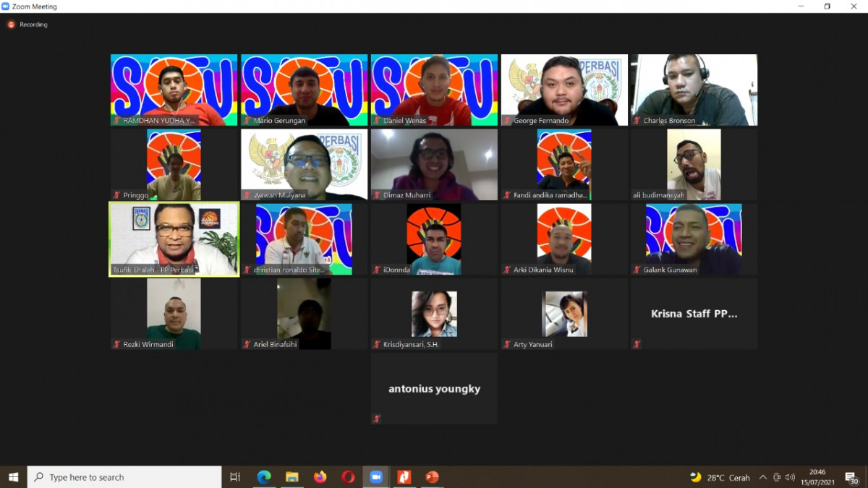Open Microsoft Edge from the taskbar
This screenshot has height=488, width=868.
click(x=264, y=477)
